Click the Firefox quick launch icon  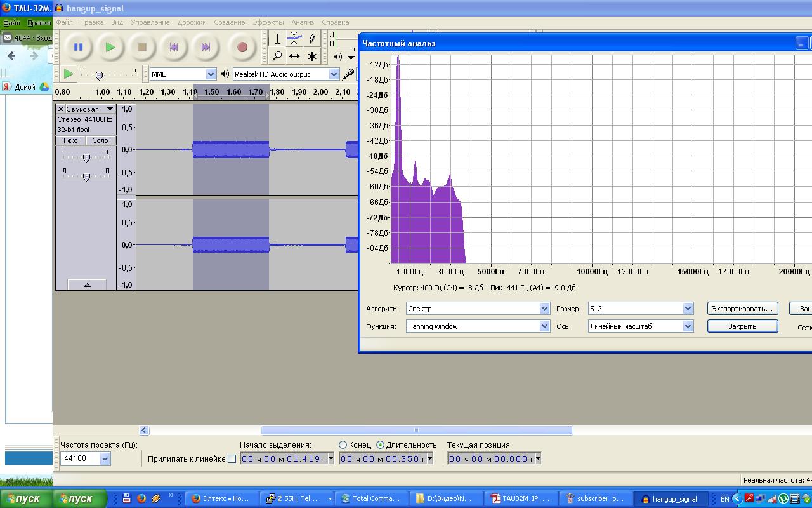click(141, 498)
